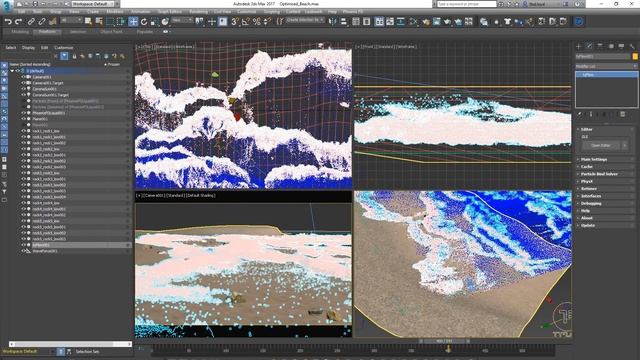Image resolution: width=640 pixels, height=360 pixels.
Task: Click the Render Production teapot icon
Action: (447, 22)
